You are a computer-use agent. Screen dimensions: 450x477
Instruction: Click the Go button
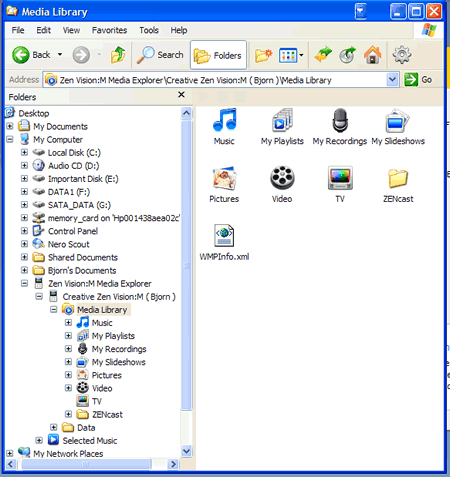[x=418, y=80]
